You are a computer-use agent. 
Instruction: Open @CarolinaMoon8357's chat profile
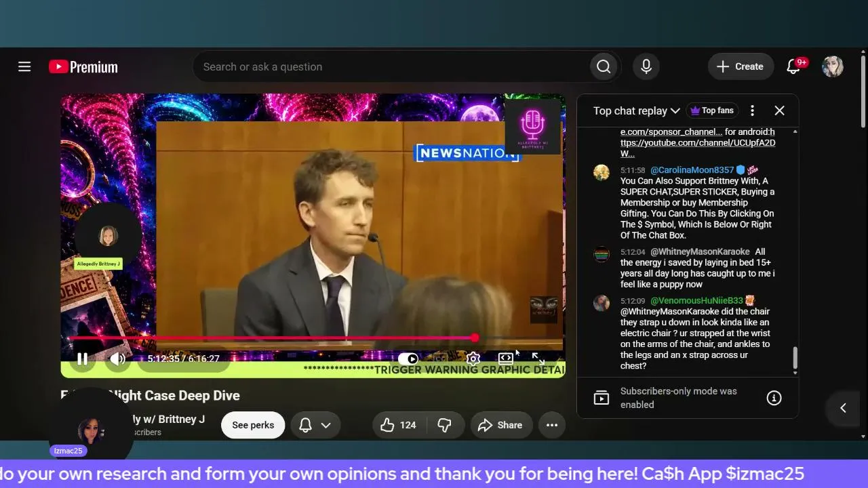[692, 170]
